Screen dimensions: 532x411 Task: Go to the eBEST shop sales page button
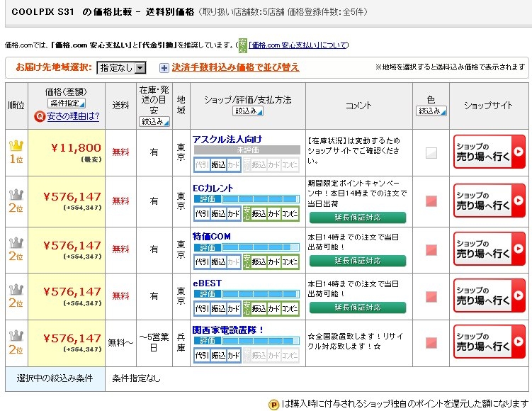[x=489, y=295]
